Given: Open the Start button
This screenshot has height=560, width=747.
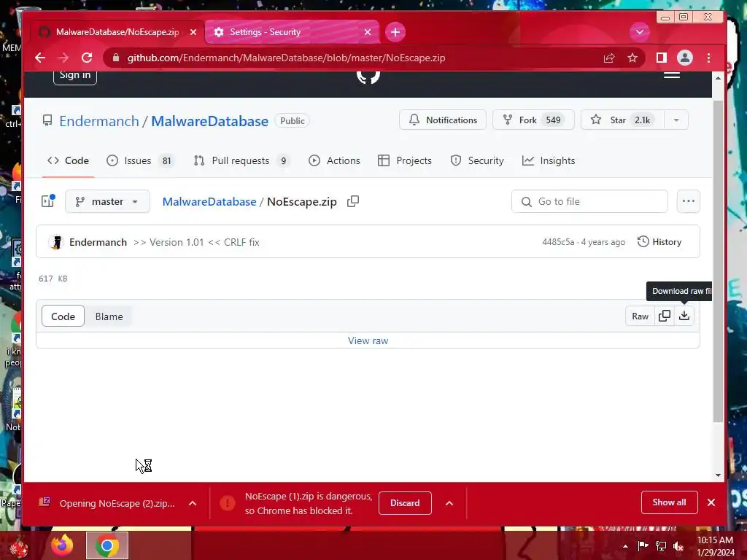Looking at the screenshot, I should click(x=18, y=547).
